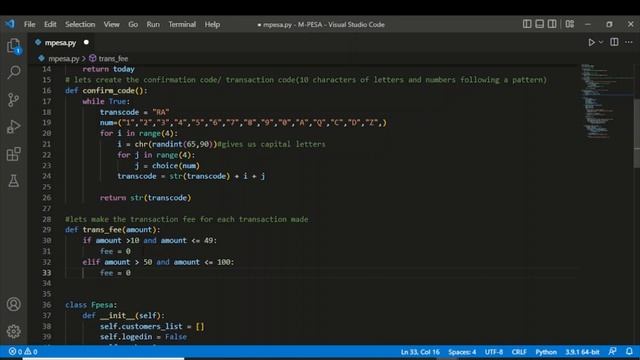Open the Explorer view in activity bar
640x360 pixels.
[13, 45]
